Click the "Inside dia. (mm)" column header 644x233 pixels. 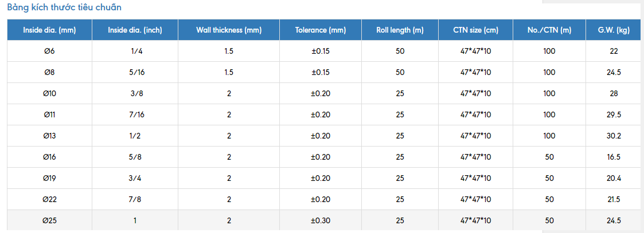click(49, 30)
